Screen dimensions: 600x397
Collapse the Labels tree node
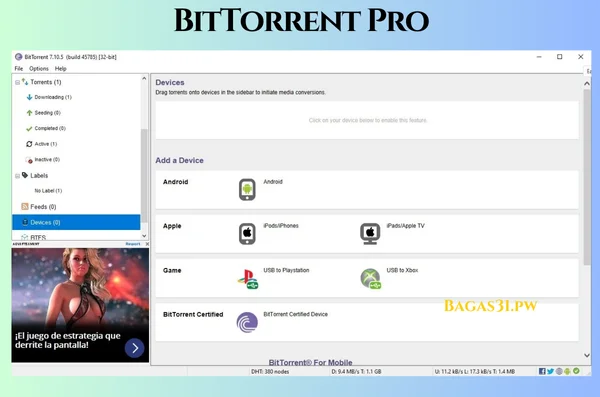[17, 176]
